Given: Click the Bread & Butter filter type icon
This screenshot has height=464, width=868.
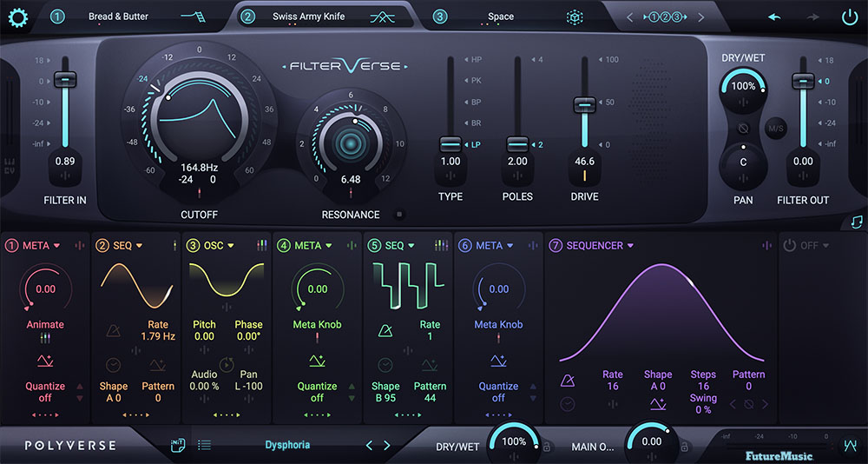Looking at the screenshot, I should pyautogui.click(x=194, y=17).
